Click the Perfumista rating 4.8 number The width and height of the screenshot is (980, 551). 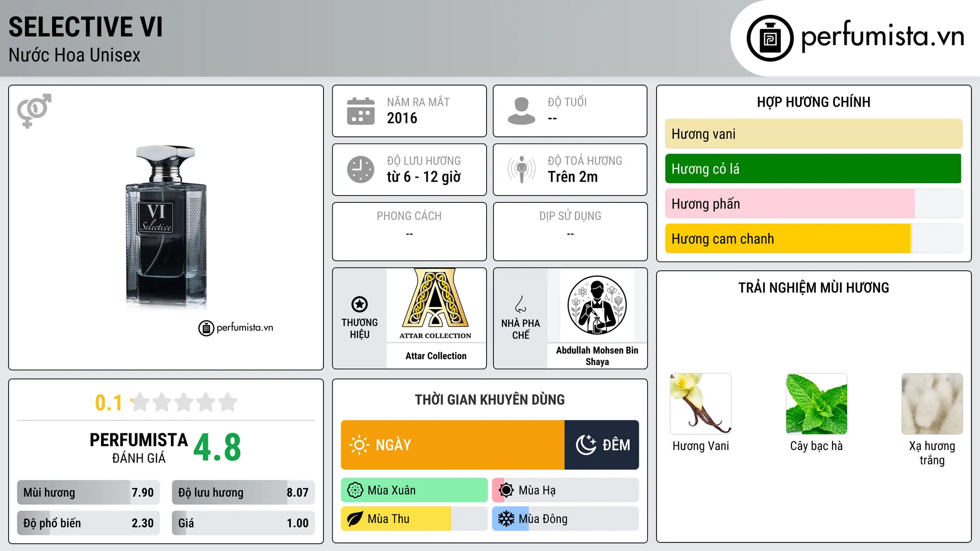point(217,448)
